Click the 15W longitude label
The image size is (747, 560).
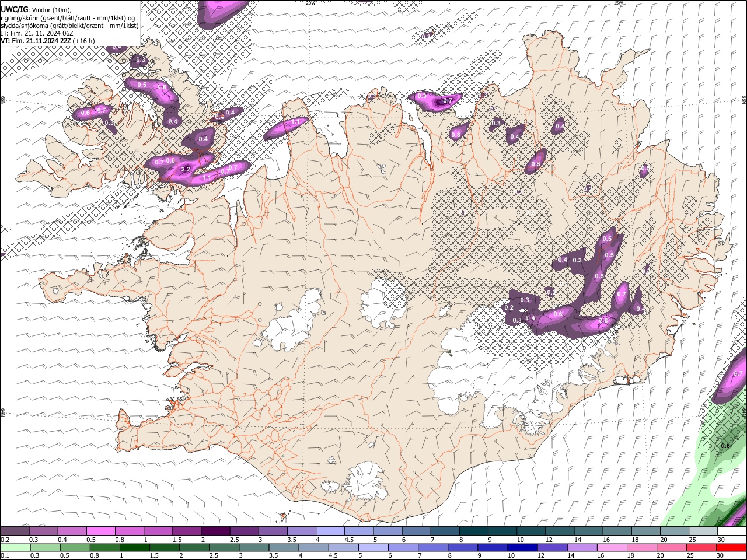(x=618, y=3)
